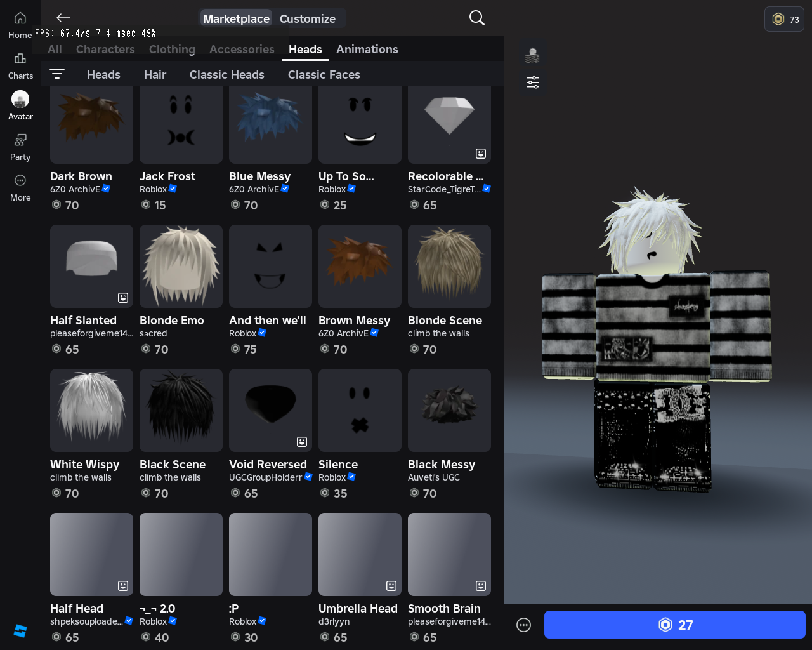Open the filter list icon

coord(57,74)
